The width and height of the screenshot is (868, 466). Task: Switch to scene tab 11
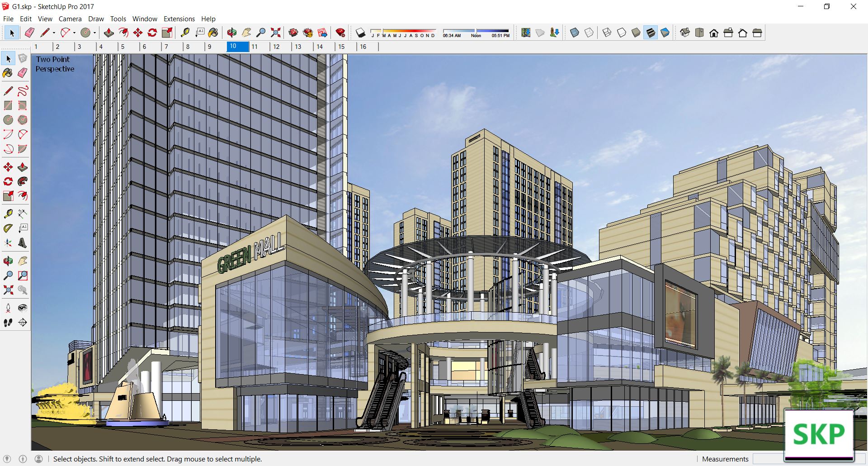click(255, 47)
